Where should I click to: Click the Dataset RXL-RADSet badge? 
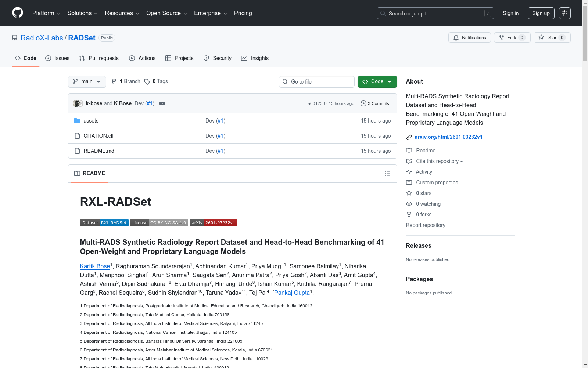tap(104, 223)
